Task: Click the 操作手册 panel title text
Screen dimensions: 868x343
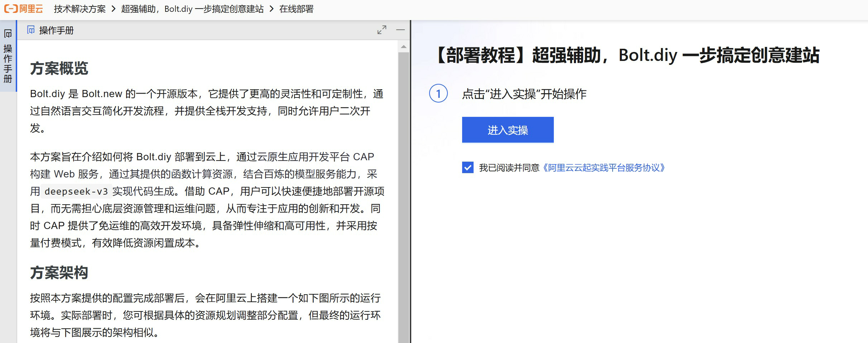Action: coord(56,30)
